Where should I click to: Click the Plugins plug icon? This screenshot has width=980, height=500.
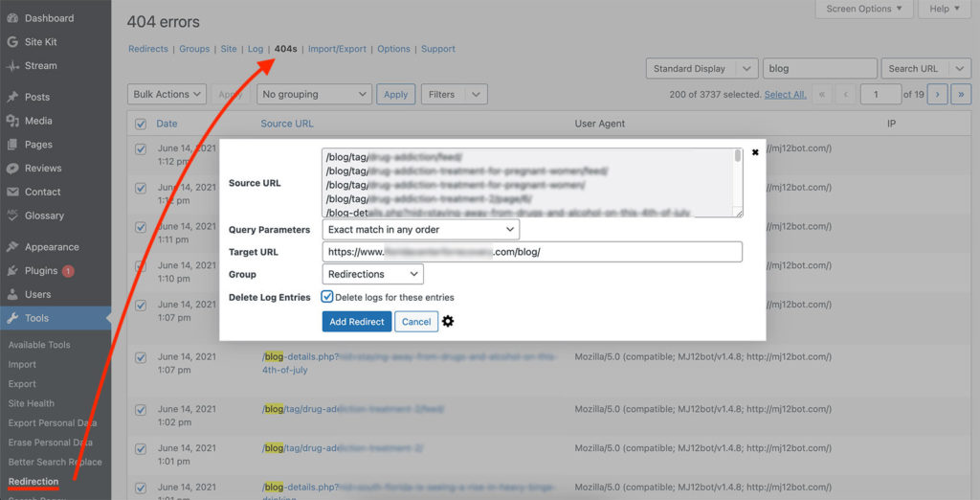12,271
